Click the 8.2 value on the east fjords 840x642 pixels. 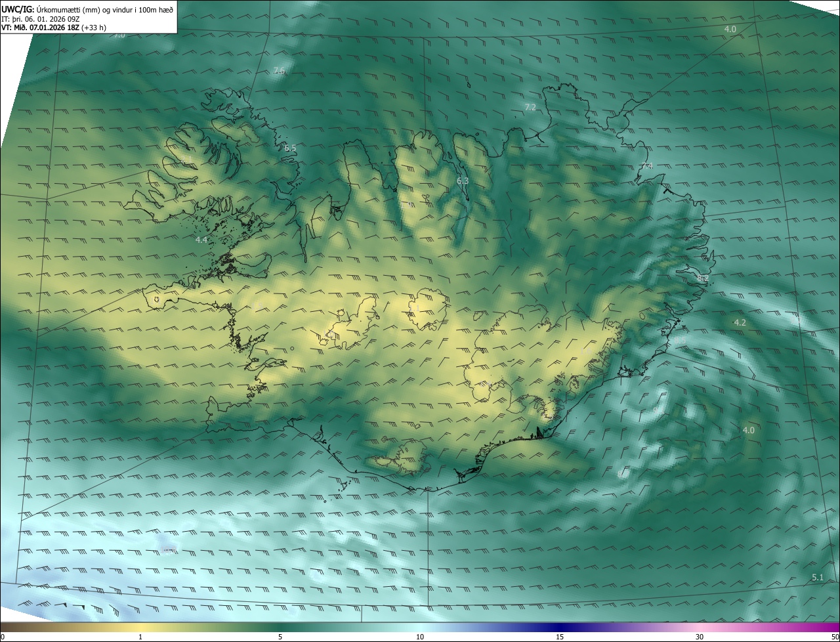click(702, 279)
